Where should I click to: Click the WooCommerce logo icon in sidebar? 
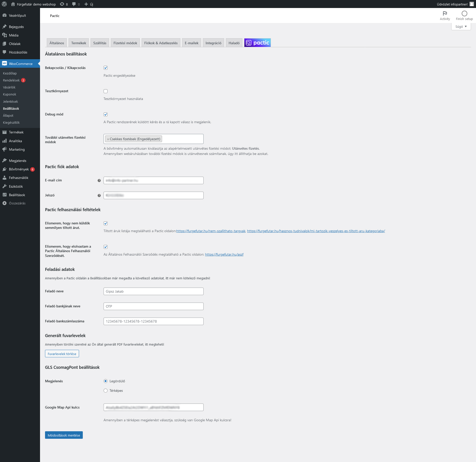[5, 63]
